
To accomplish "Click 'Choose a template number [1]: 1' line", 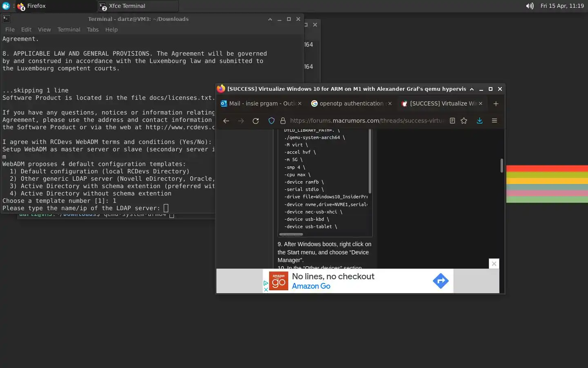I will [x=59, y=201].
